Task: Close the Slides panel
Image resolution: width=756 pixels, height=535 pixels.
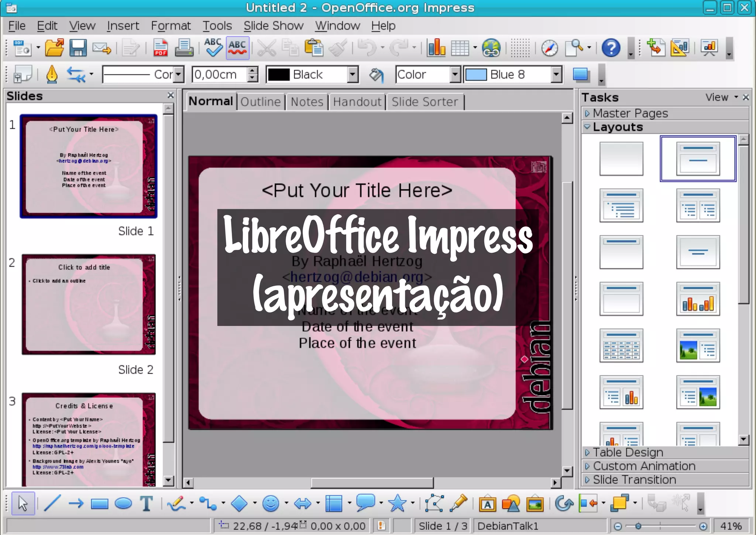Action: (171, 95)
